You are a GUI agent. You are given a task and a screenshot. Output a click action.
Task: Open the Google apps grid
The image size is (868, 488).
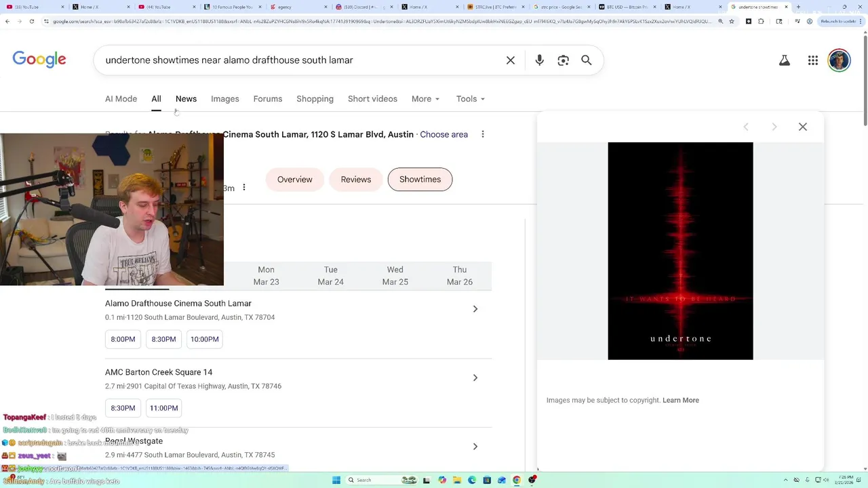tap(813, 60)
